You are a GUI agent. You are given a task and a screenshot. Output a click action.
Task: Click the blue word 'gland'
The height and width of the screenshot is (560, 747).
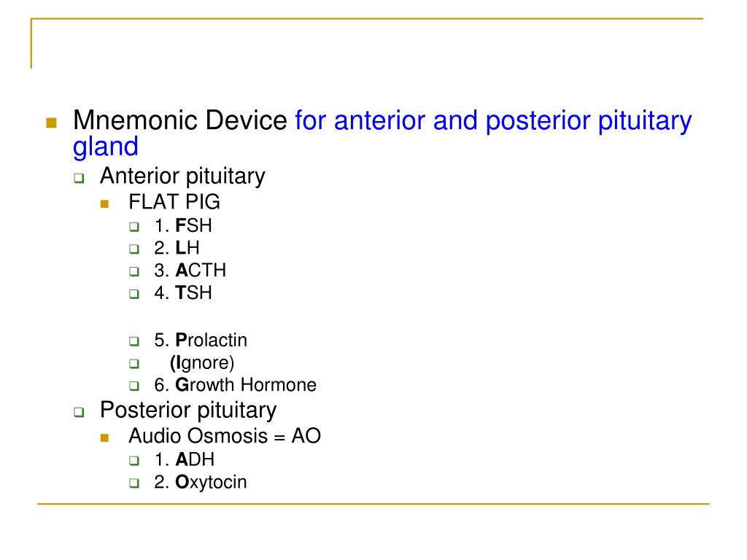click(106, 147)
